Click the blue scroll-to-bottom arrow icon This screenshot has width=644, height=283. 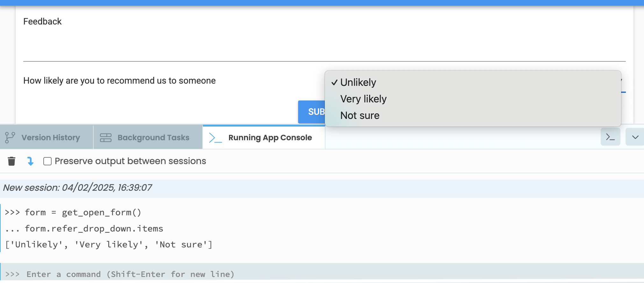coord(30,161)
